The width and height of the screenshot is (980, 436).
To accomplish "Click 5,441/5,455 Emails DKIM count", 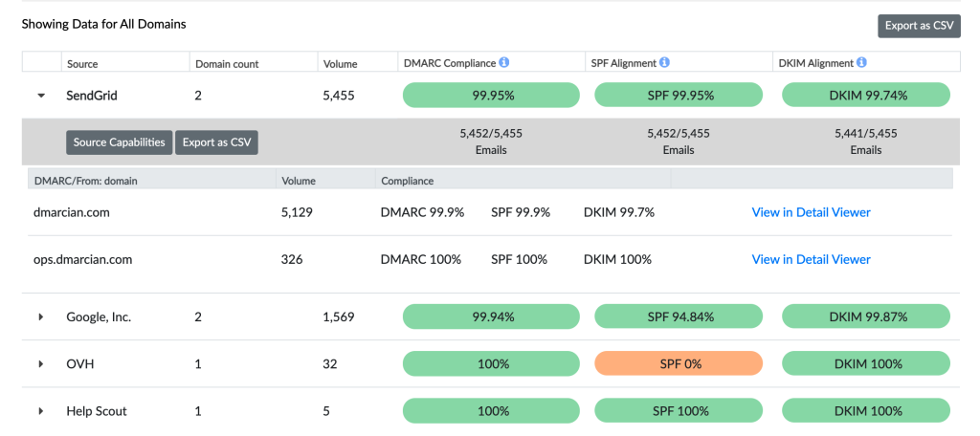I will click(x=865, y=142).
